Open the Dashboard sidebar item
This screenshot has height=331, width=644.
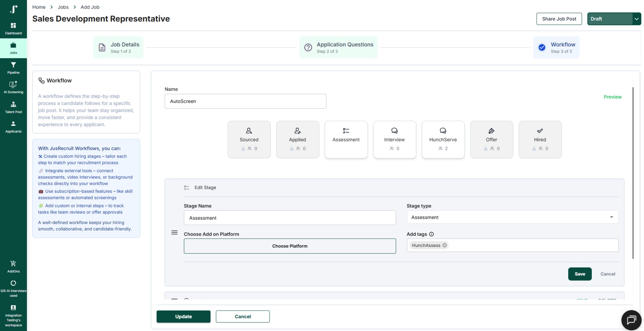(x=13, y=29)
